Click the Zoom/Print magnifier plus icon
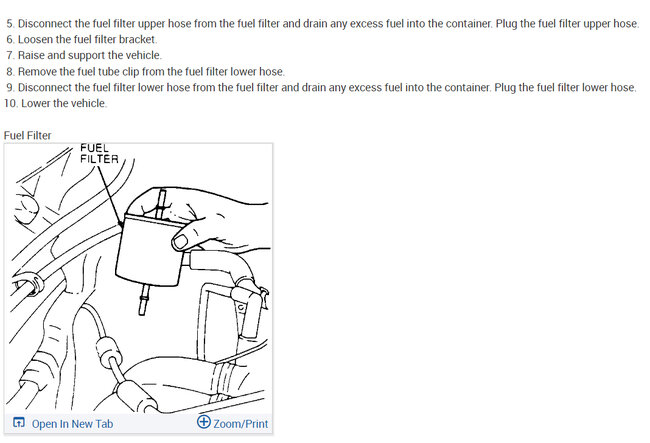Image resolution: width=650 pixels, height=443 pixels. [204, 421]
